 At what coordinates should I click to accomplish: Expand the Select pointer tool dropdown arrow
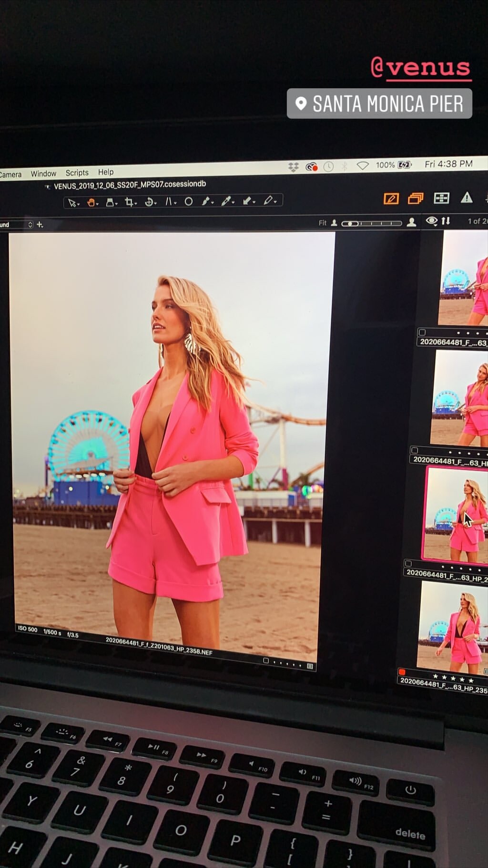[x=78, y=204]
